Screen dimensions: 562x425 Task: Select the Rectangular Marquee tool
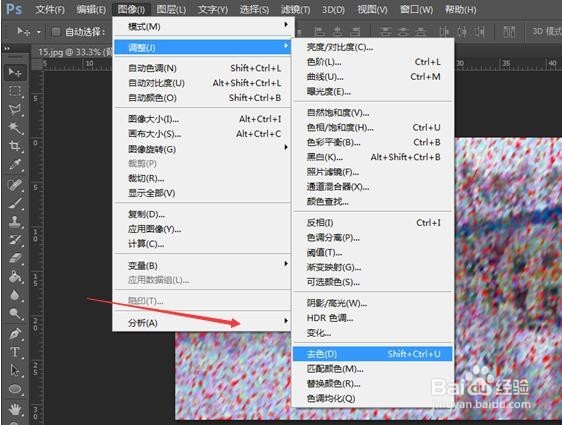pyautogui.click(x=15, y=91)
